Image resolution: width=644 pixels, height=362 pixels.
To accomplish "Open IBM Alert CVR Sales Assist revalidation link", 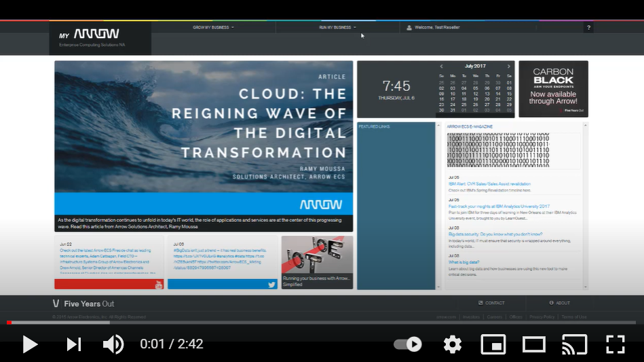I will [489, 184].
